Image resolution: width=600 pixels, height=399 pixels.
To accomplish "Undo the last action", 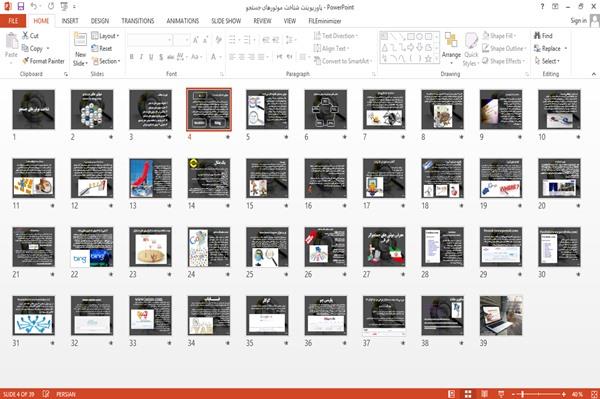I will [34, 7].
